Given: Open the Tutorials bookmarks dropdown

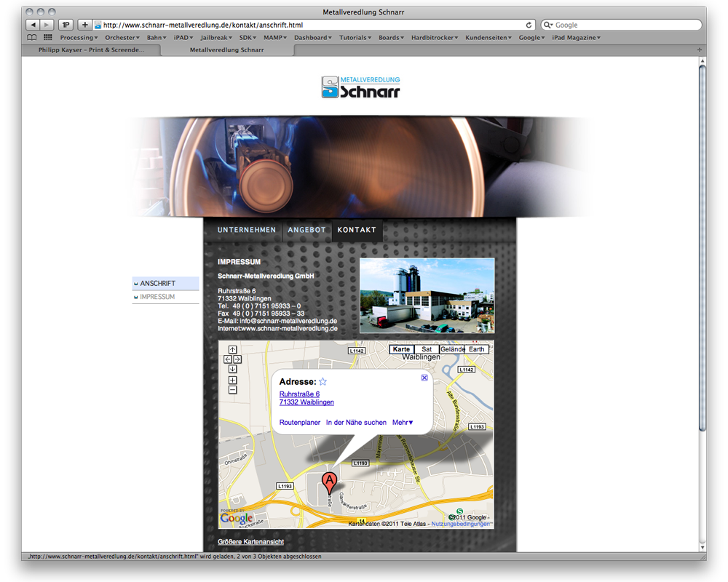Looking at the screenshot, I should pos(355,38).
